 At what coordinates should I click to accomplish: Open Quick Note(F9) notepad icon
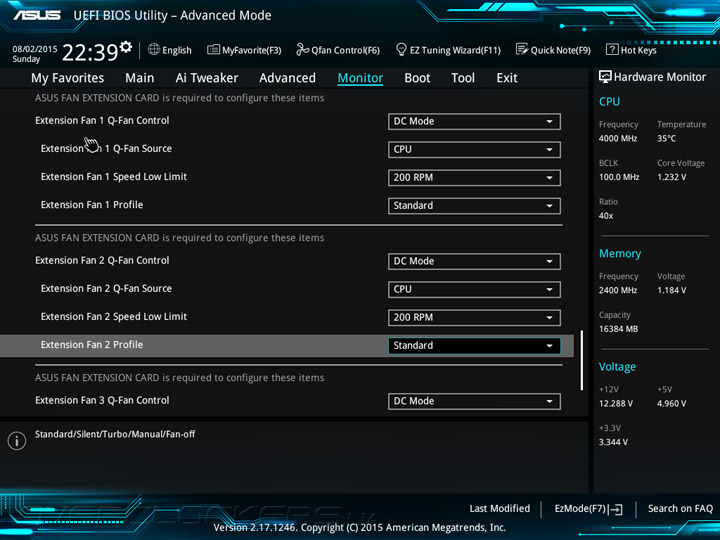(522, 49)
